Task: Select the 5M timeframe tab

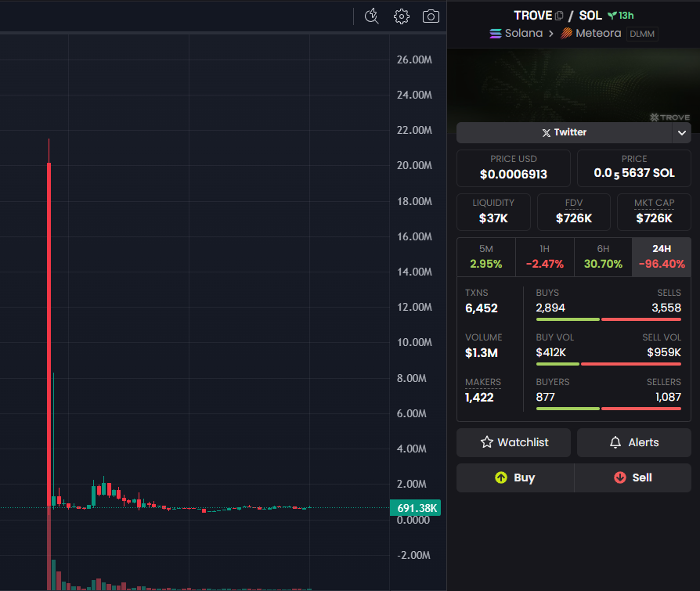Action: (x=486, y=257)
